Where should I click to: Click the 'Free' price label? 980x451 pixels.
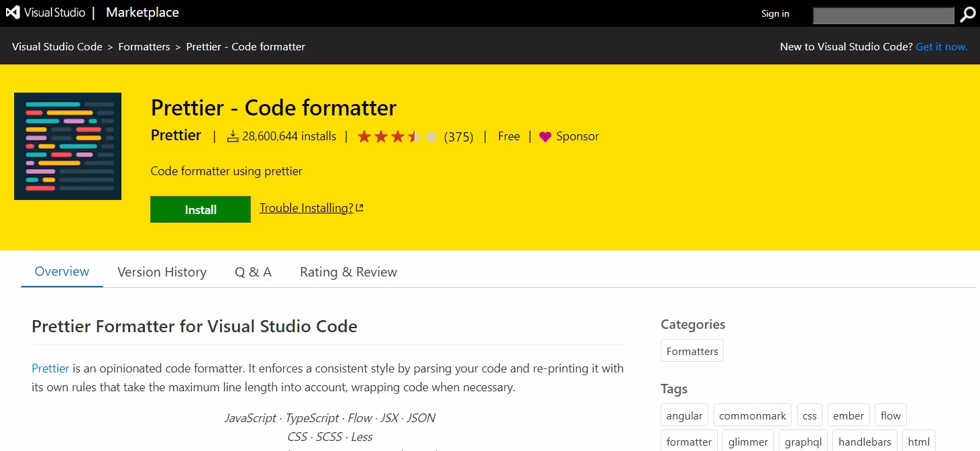(508, 136)
